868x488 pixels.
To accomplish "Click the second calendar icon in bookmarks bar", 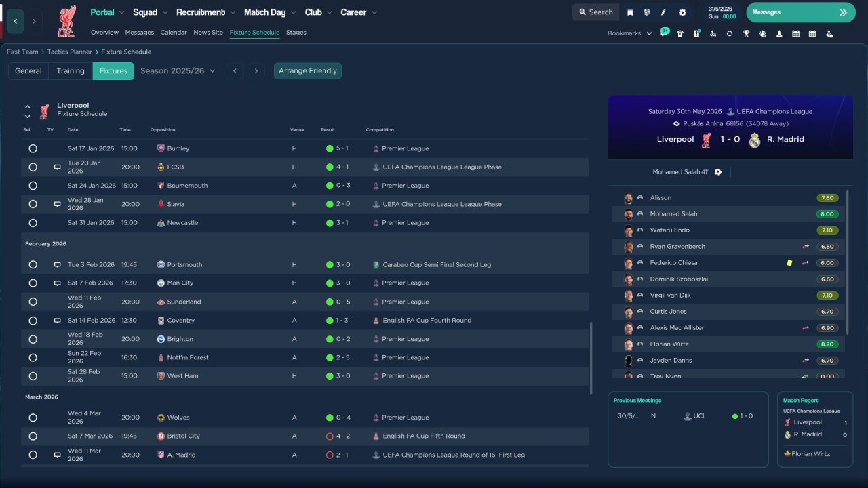I will click(x=812, y=33).
